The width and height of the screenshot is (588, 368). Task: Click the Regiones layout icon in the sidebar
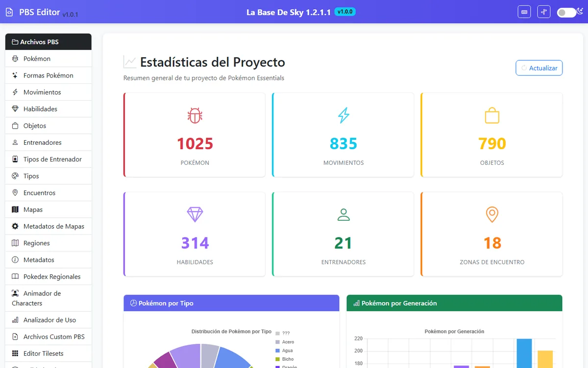(x=15, y=243)
